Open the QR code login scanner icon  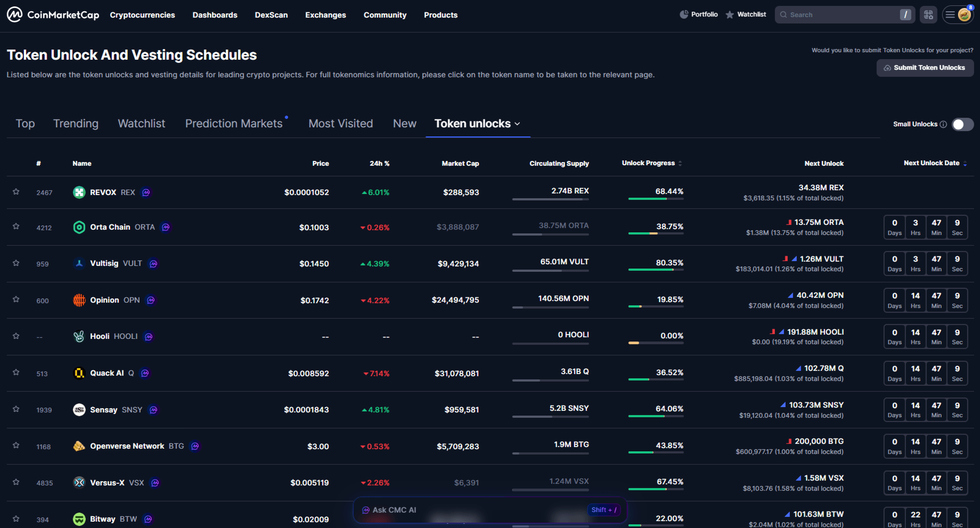pyautogui.click(x=928, y=14)
